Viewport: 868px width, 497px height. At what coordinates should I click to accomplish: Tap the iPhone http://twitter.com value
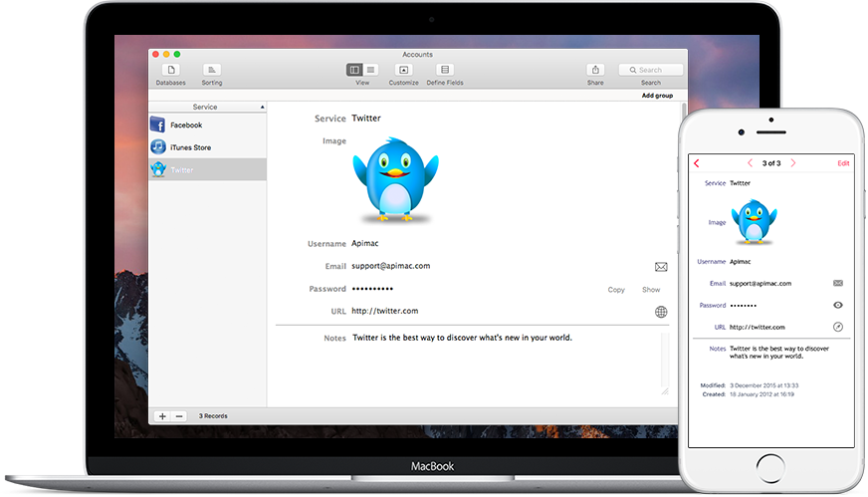click(x=758, y=328)
